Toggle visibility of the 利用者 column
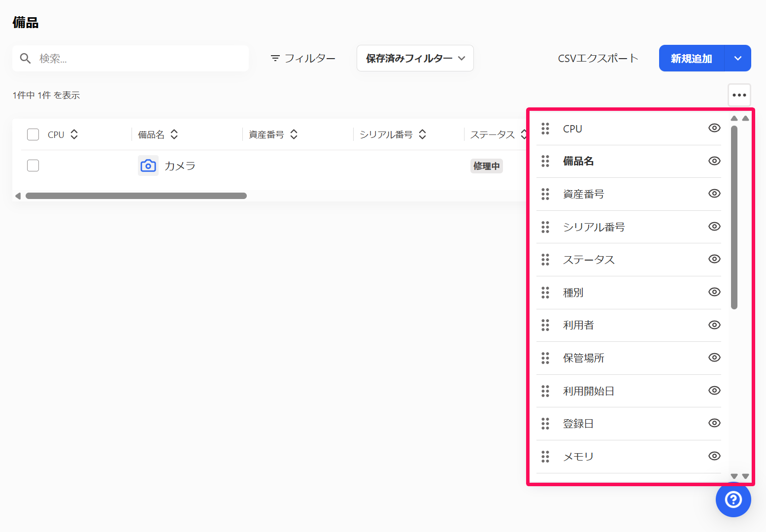766x532 pixels. tap(714, 325)
